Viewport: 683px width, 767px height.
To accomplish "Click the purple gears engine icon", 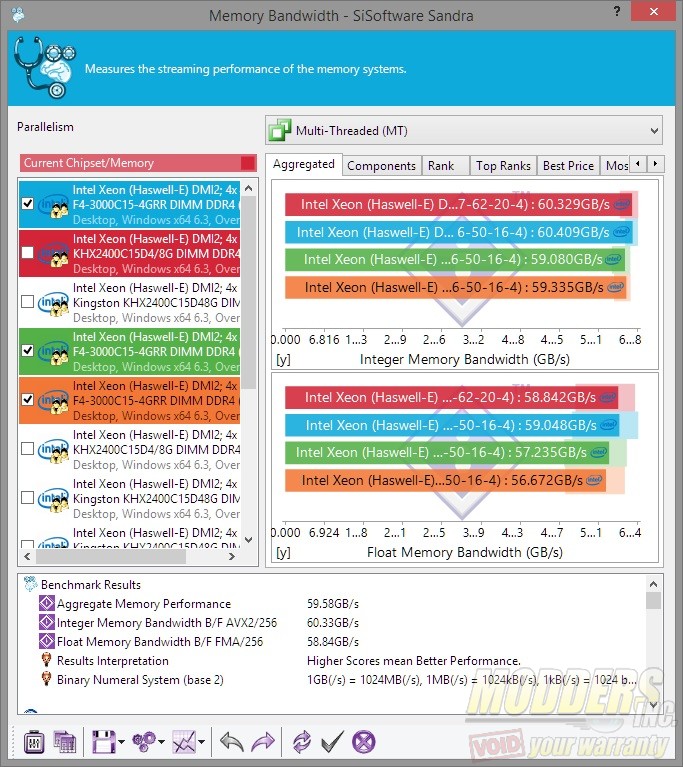I will coord(144,742).
